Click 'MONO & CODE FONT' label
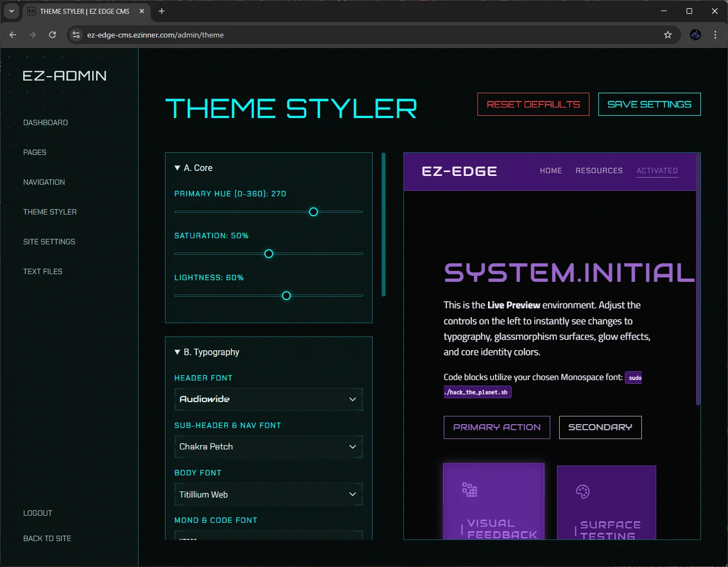 (x=216, y=520)
